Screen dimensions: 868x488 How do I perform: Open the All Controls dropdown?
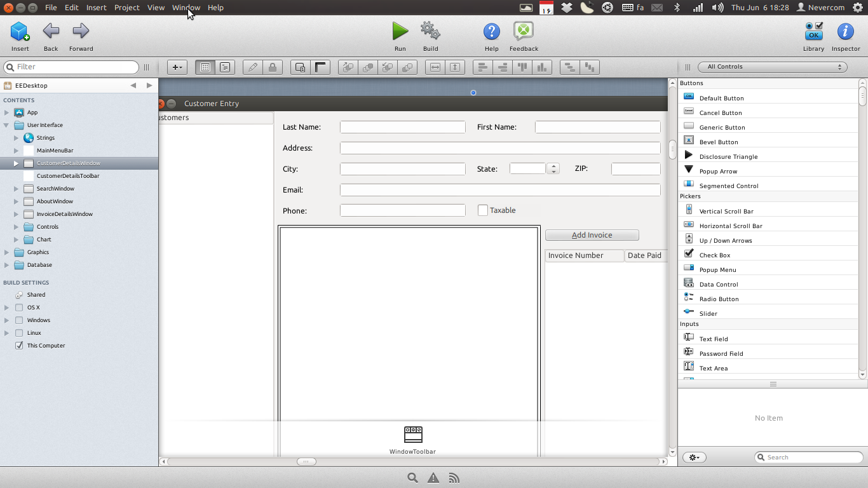(772, 67)
